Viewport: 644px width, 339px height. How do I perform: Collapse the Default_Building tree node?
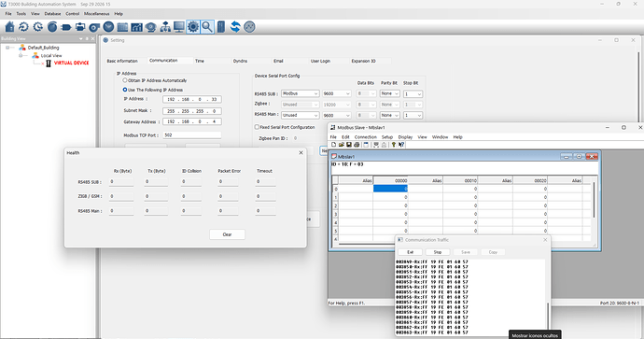coord(7,48)
